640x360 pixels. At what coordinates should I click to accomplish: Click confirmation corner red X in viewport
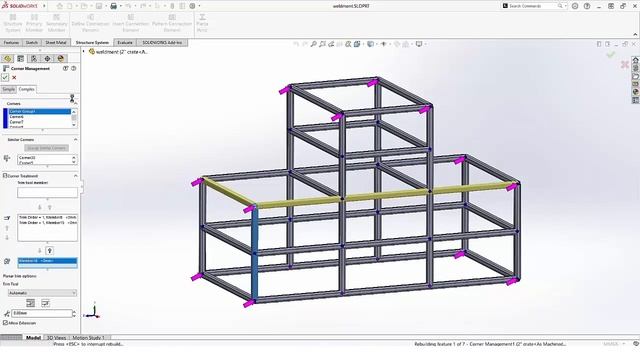coord(624,64)
